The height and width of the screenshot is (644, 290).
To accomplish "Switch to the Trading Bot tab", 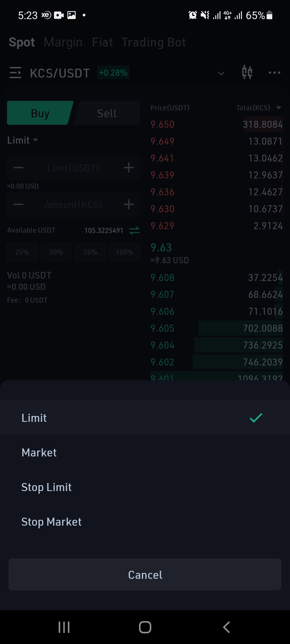I will (x=154, y=42).
